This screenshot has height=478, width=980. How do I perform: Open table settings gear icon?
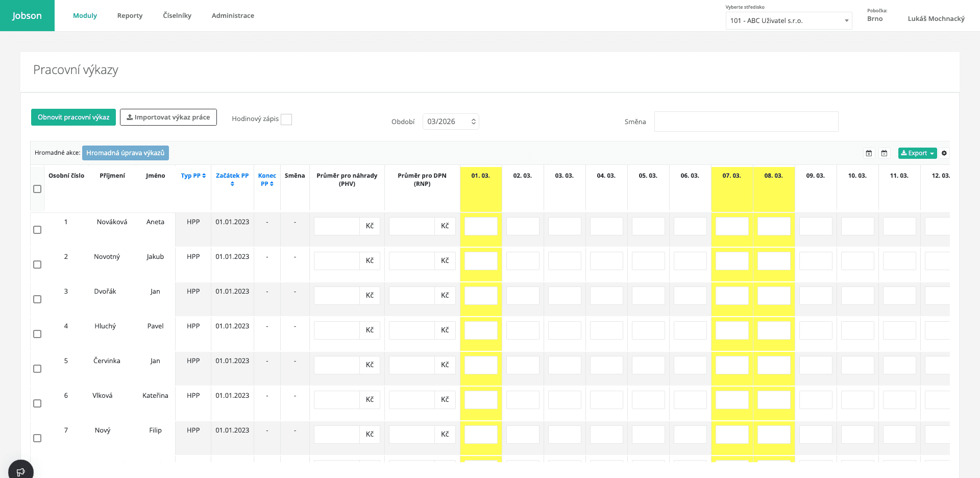coord(944,153)
